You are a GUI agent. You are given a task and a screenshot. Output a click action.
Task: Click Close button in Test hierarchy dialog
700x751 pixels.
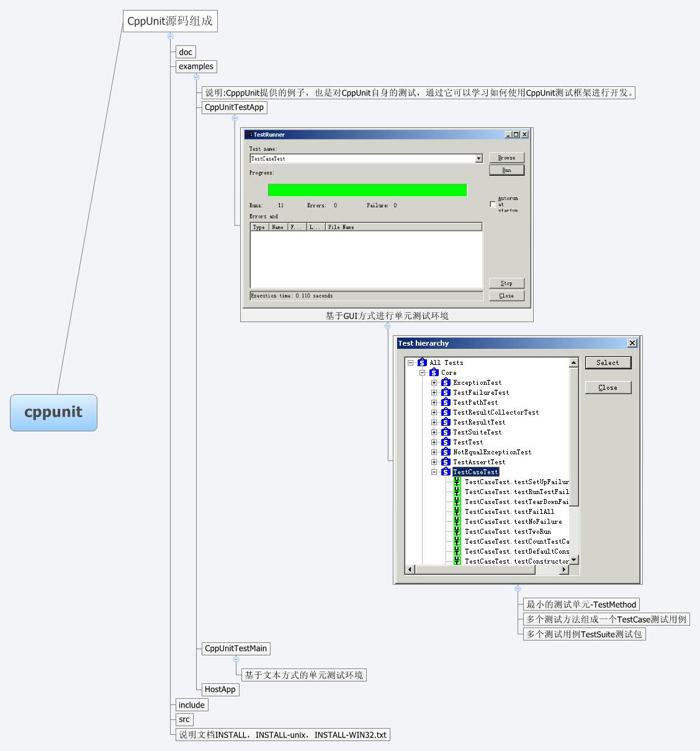pos(608,387)
